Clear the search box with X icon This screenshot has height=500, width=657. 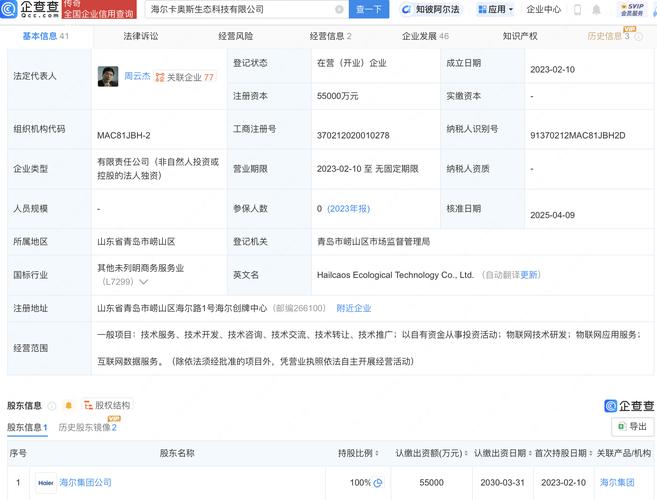340,9
